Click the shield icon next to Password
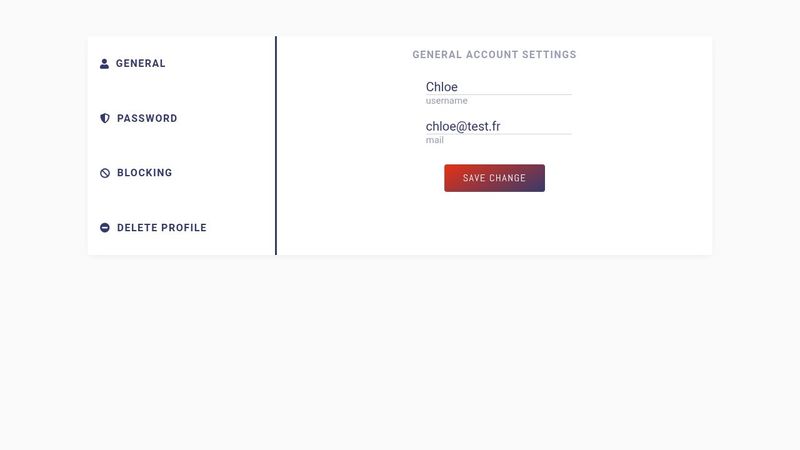The image size is (800, 450). pos(105,118)
